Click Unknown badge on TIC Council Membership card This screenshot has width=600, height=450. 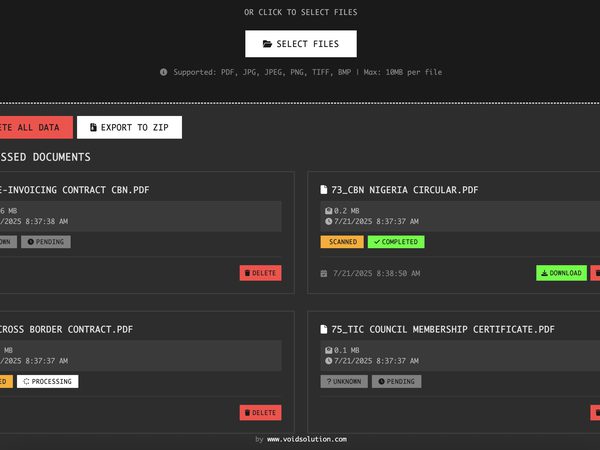coord(344,382)
